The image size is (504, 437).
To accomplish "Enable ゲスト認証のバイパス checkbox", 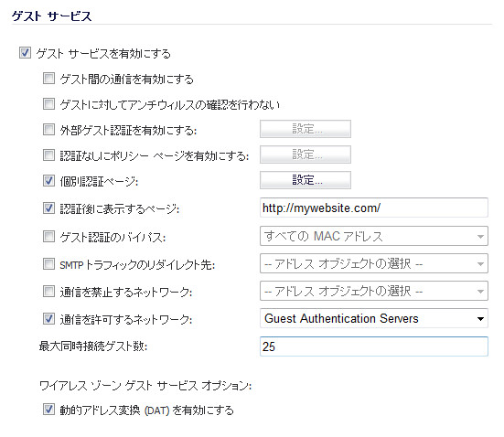I will pyautogui.click(x=48, y=237).
